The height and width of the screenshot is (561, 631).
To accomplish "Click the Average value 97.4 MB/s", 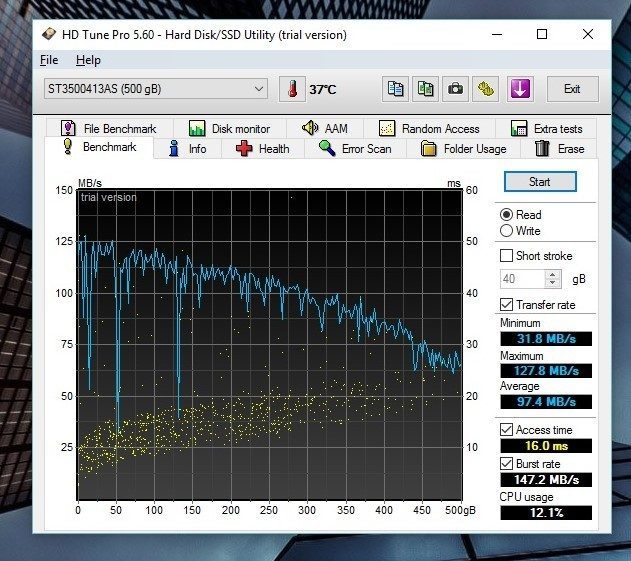I will [546, 402].
